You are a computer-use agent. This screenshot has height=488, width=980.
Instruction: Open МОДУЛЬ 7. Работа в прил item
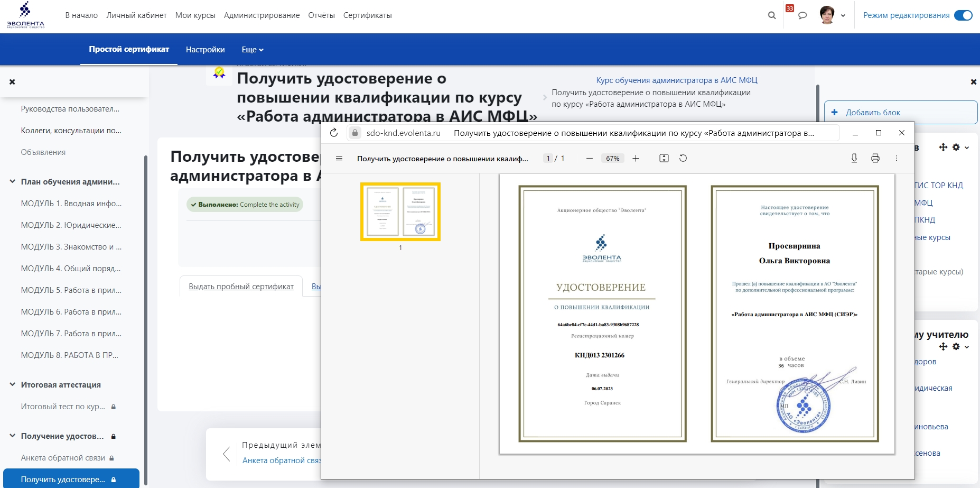(x=71, y=334)
